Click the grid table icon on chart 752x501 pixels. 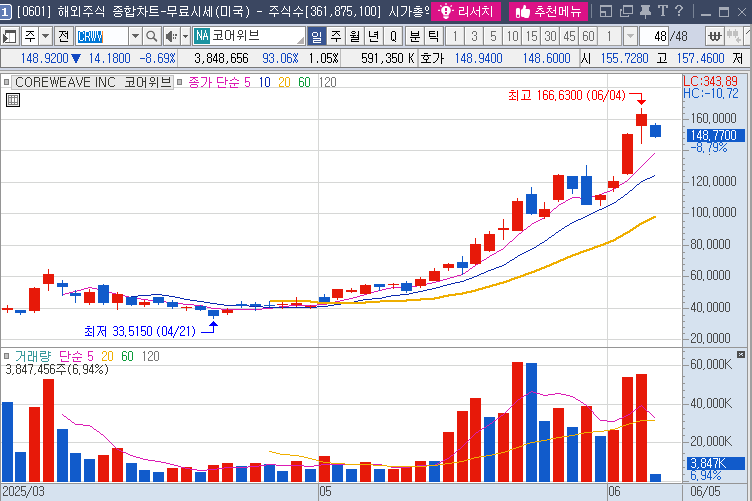pyautogui.click(x=12, y=100)
